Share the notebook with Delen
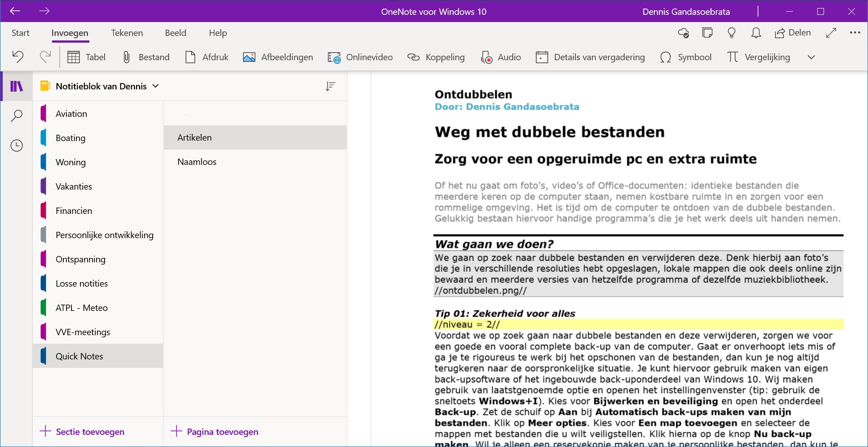The width and height of the screenshot is (868, 447). pos(793,33)
